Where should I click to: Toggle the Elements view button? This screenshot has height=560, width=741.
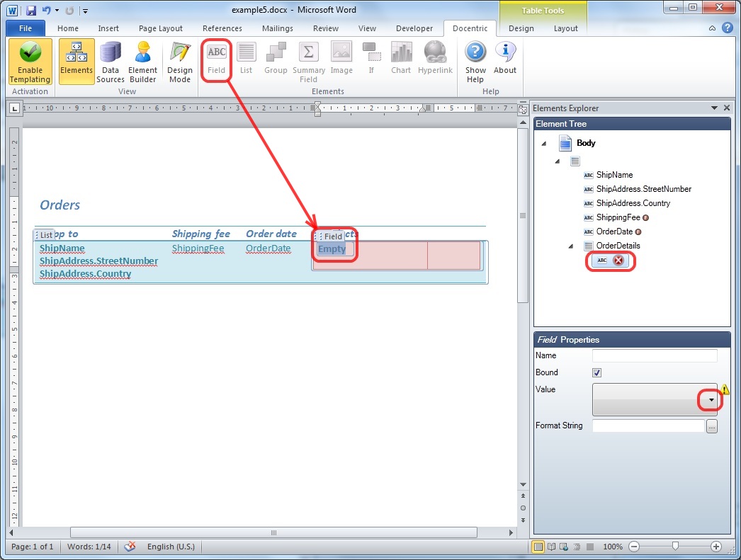(77, 62)
